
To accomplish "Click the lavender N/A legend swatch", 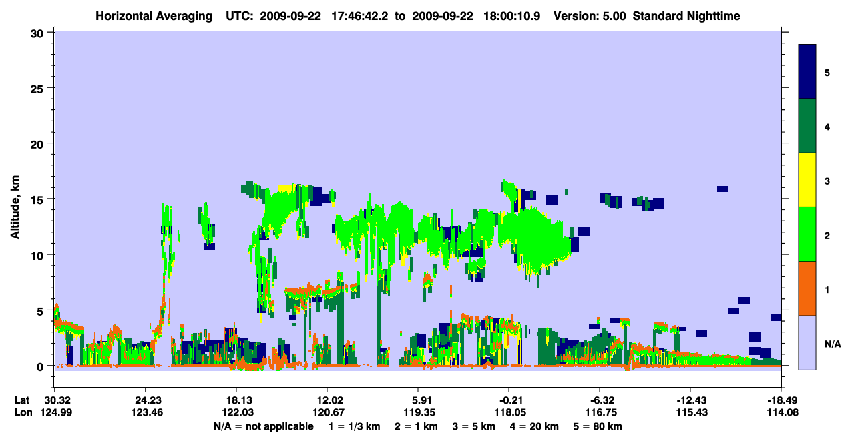I will click(807, 342).
